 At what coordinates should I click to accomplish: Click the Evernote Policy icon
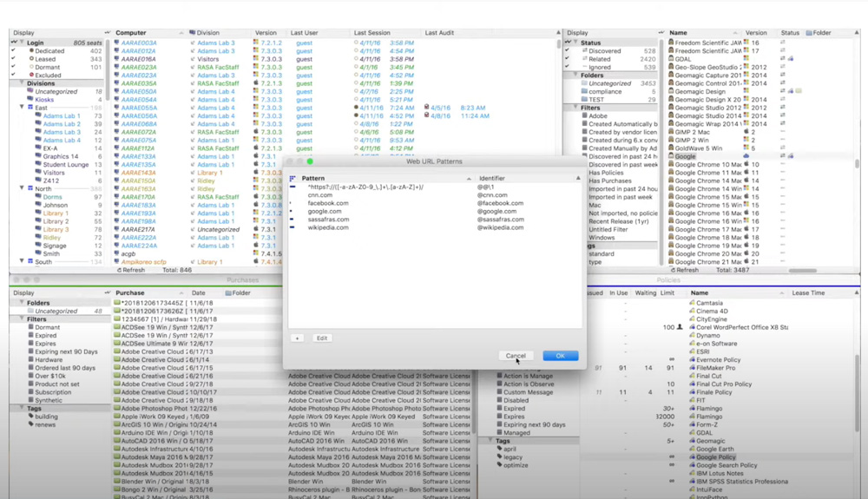(x=692, y=359)
